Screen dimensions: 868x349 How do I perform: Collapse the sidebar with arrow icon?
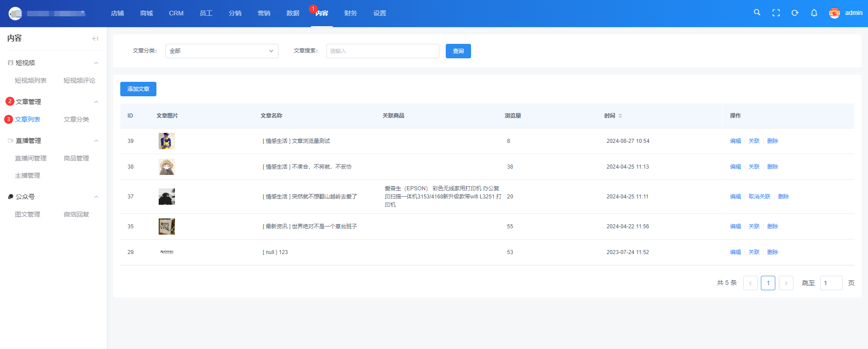pyautogui.click(x=95, y=38)
